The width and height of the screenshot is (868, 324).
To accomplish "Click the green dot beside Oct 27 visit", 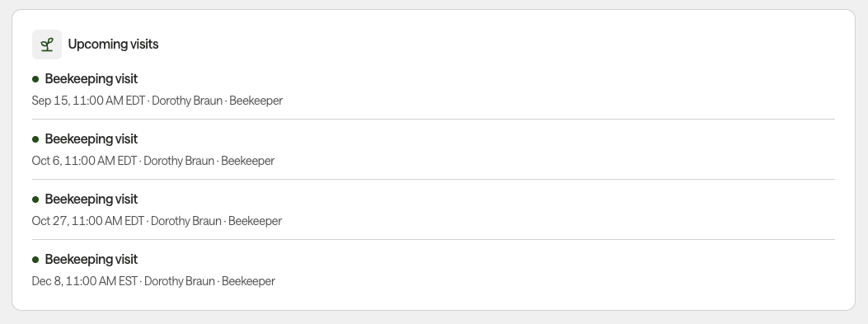I will (35, 200).
